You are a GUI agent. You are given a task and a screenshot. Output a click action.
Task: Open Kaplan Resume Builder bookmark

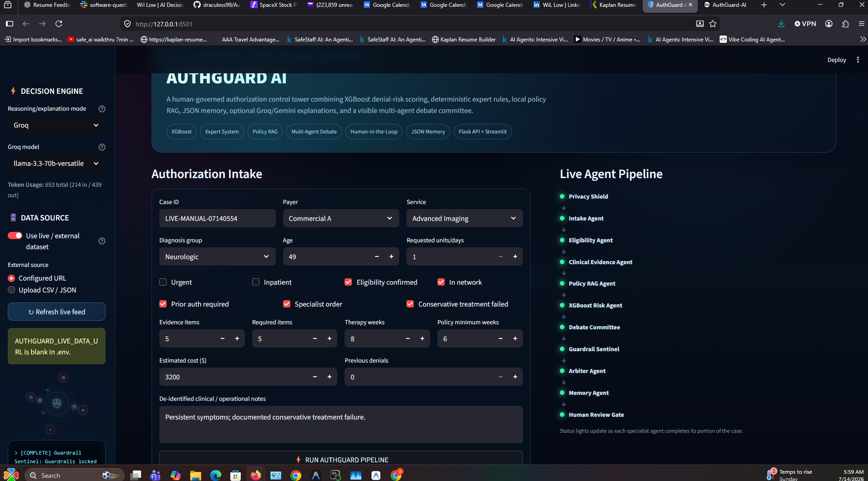coord(464,40)
